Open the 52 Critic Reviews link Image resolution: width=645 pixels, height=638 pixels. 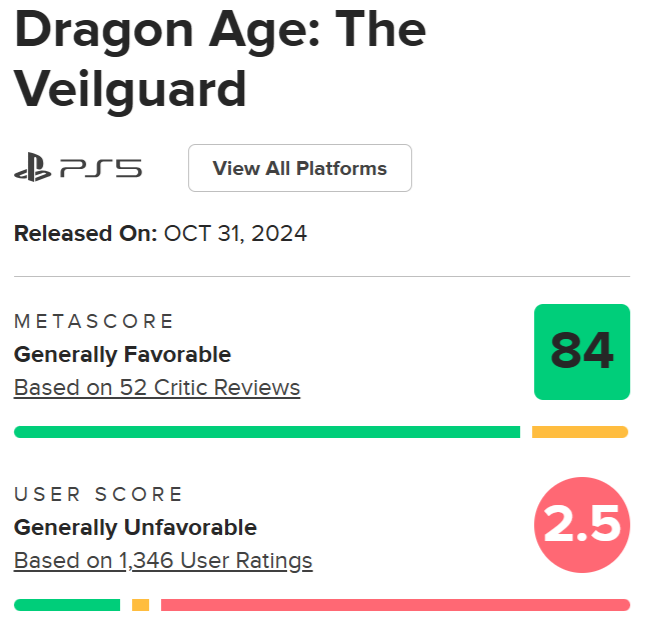[157, 388]
